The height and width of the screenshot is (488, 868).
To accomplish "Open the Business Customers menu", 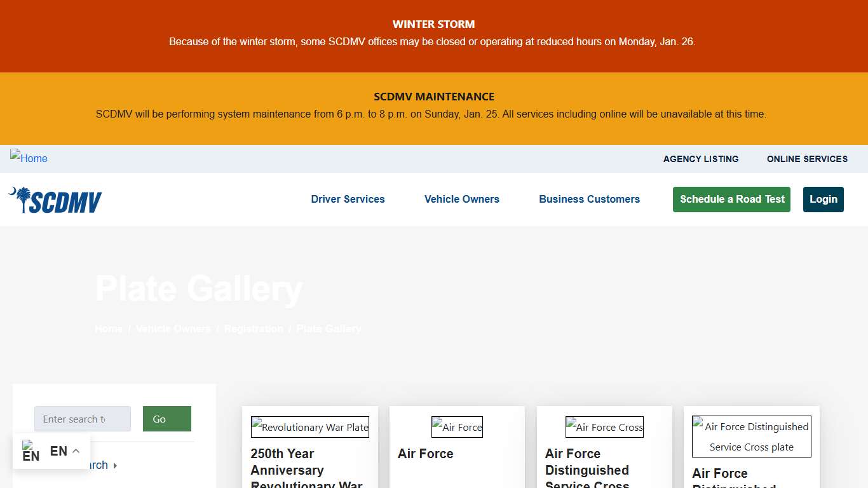I will (589, 199).
